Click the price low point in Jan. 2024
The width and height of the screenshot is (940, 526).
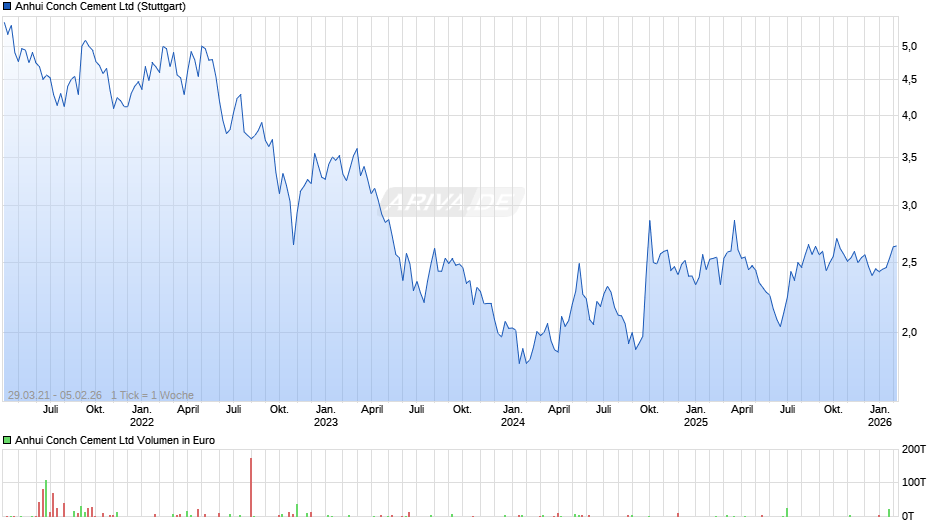click(x=520, y=362)
